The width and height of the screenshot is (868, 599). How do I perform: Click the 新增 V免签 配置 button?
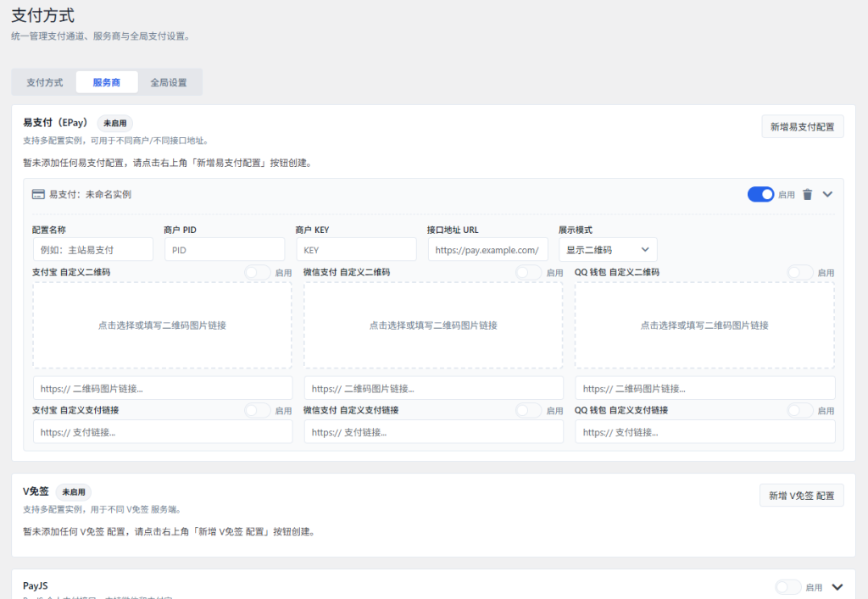tap(801, 496)
